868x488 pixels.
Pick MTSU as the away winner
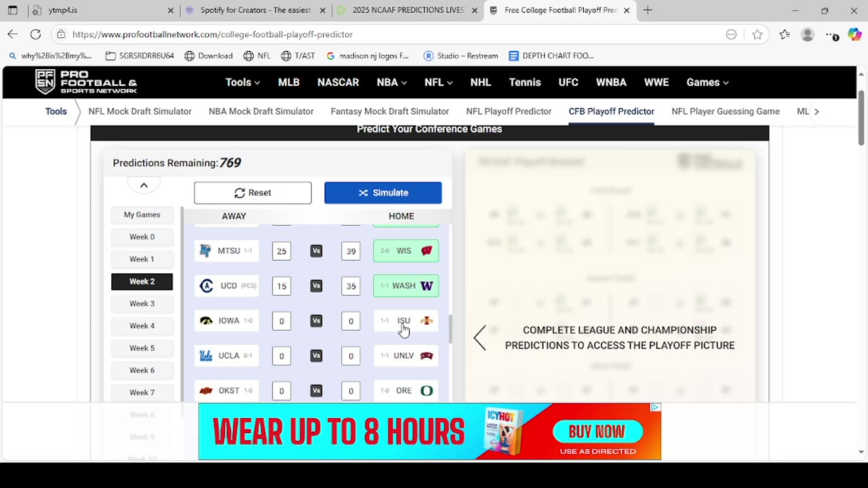click(x=226, y=251)
